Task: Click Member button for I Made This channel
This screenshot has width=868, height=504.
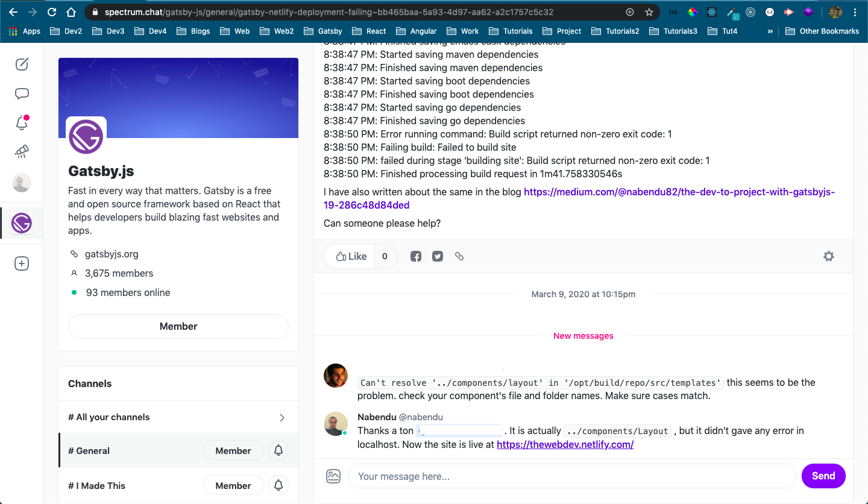Action: tap(233, 485)
